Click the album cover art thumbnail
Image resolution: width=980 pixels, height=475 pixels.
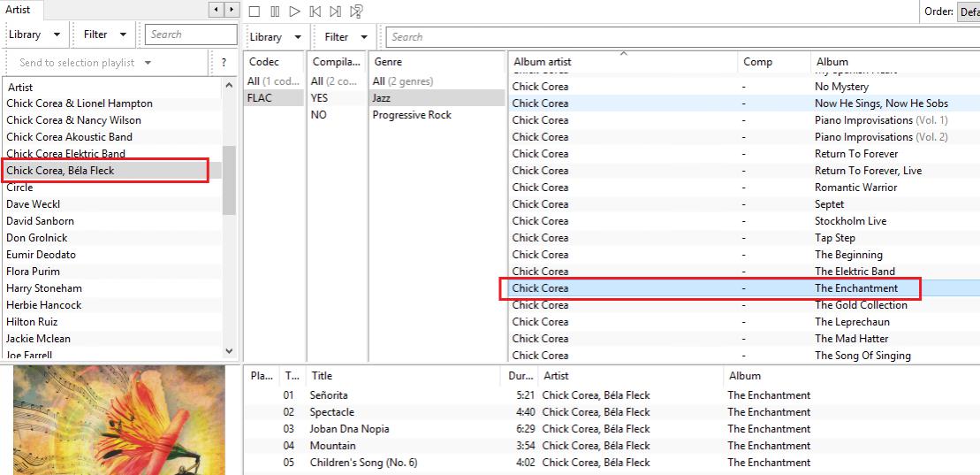point(118,419)
